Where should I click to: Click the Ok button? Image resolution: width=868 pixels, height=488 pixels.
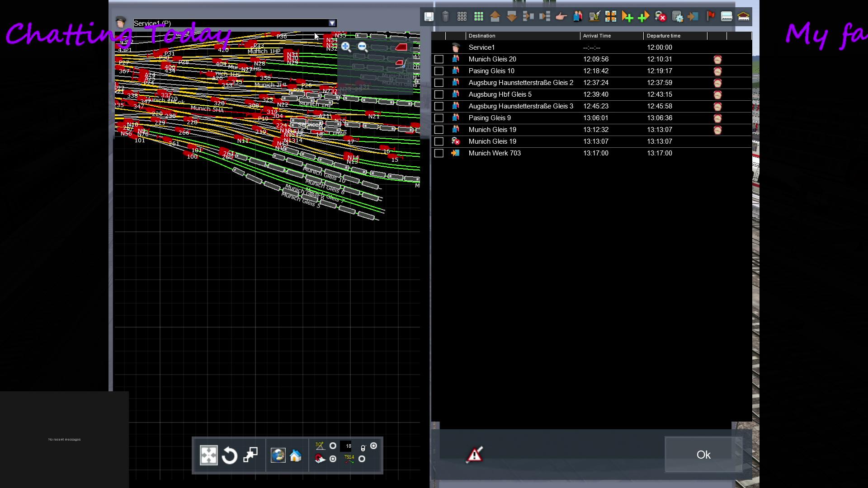(703, 455)
